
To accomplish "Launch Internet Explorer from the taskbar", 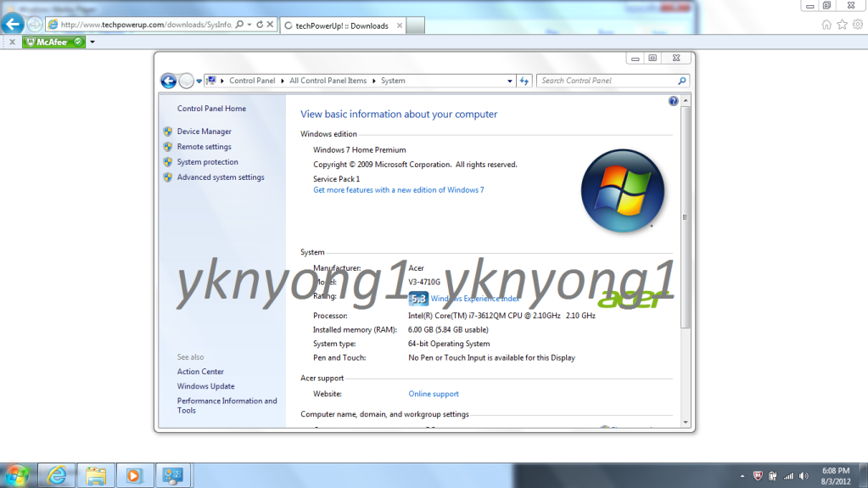I will point(57,475).
